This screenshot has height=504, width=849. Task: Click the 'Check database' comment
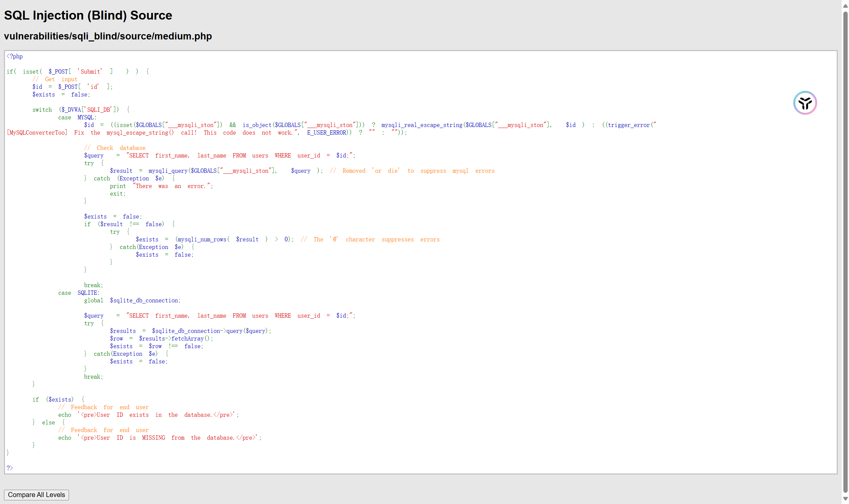114,148
